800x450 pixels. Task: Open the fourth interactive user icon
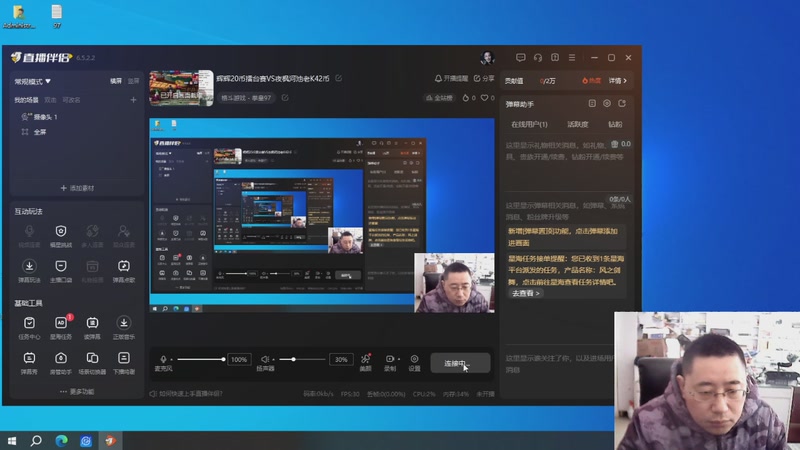[x=123, y=237]
